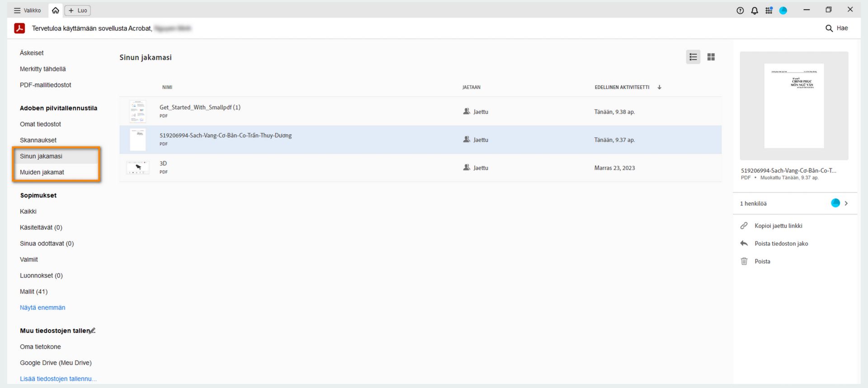This screenshot has height=388, width=868.
Task: Click the Kopioi jaettu linkki icon
Action: pyautogui.click(x=744, y=226)
